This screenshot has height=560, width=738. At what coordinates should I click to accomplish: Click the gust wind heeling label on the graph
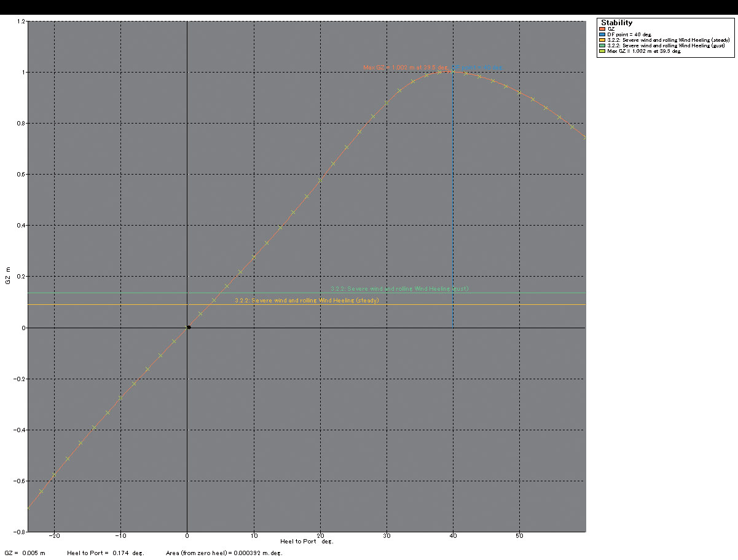(399, 288)
